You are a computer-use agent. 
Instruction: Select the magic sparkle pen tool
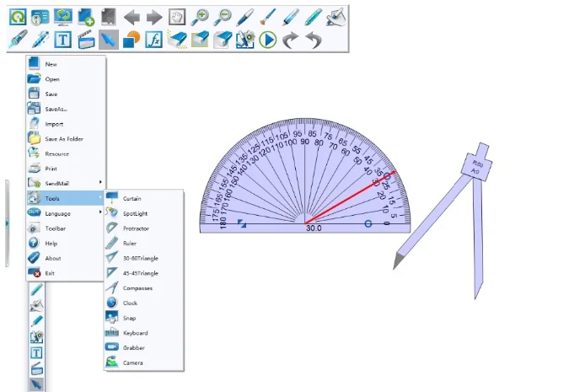[x=40, y=39]
